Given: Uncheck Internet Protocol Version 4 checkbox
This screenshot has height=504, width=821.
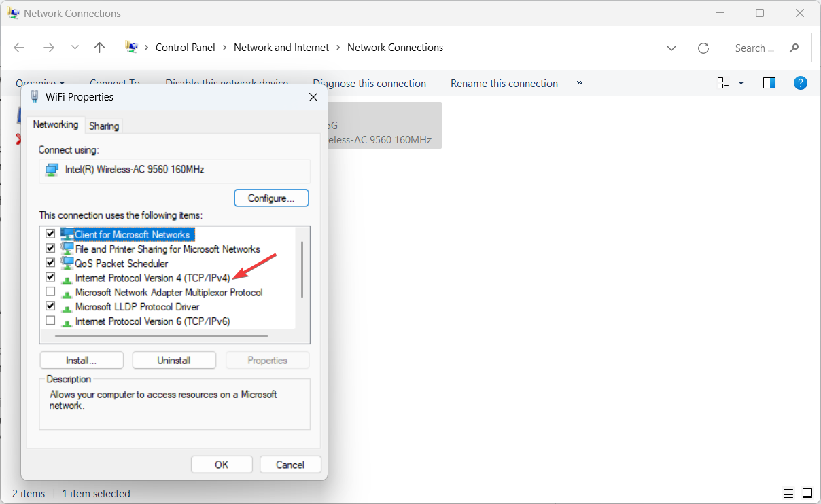Looking at the screenshot, I should 50,277.
